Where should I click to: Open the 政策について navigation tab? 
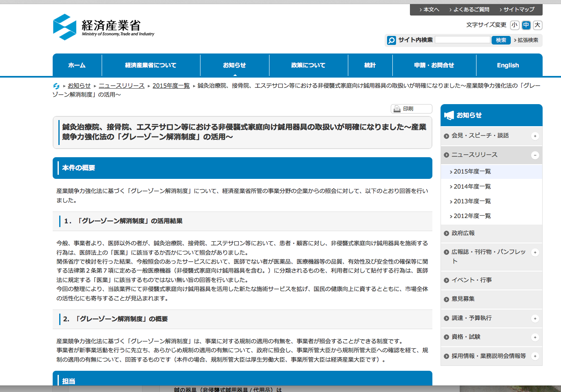308,65
